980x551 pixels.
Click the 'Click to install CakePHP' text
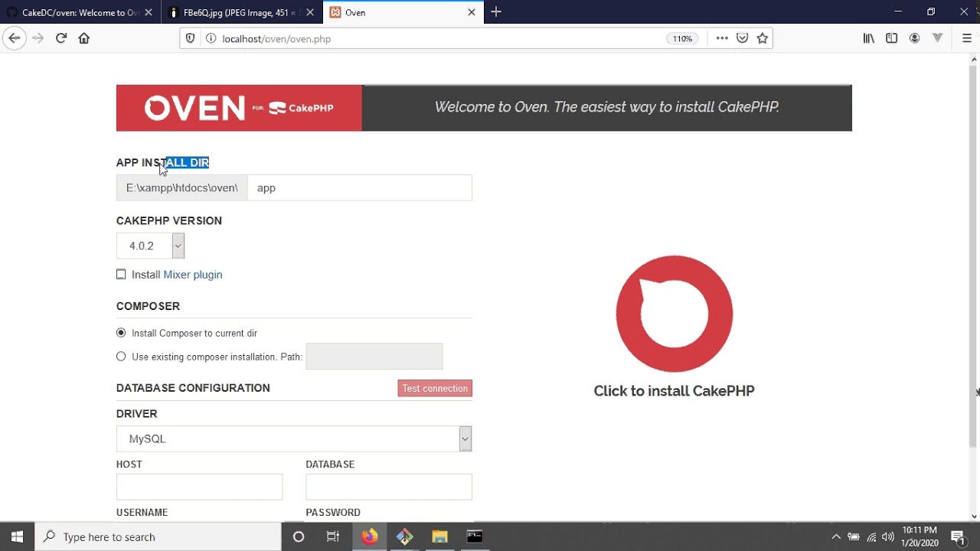pos(675,390)
